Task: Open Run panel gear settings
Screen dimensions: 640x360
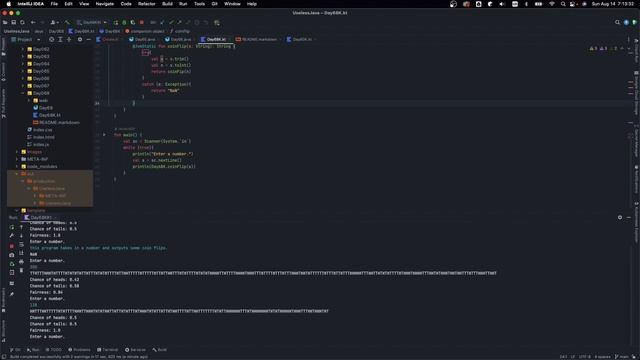Action: point(620,218)
